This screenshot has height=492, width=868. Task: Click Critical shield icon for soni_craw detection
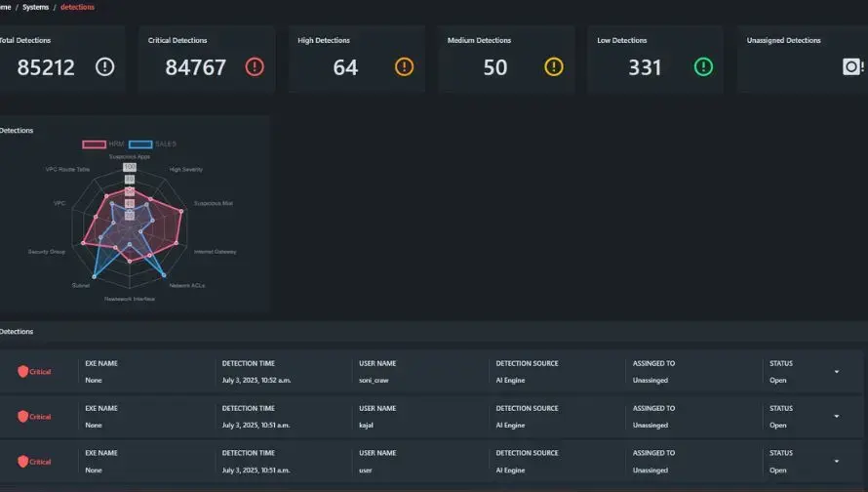(x=22, y=371)
